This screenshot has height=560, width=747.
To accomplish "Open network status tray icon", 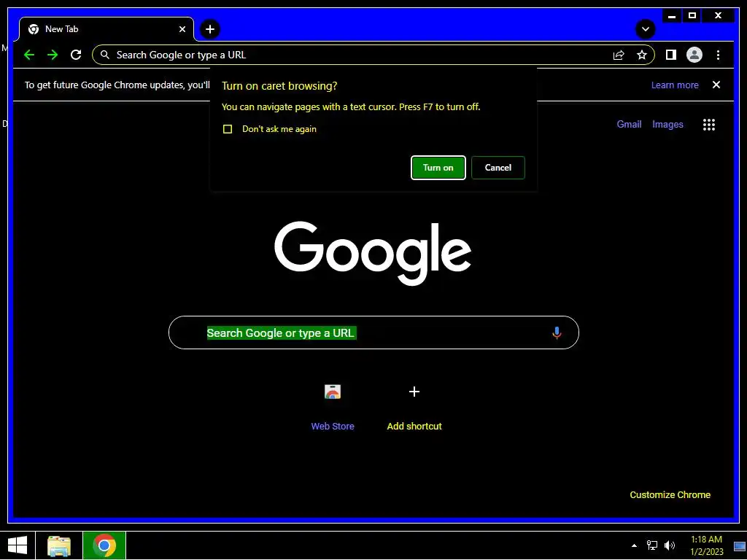I will (x=651, y=545).
